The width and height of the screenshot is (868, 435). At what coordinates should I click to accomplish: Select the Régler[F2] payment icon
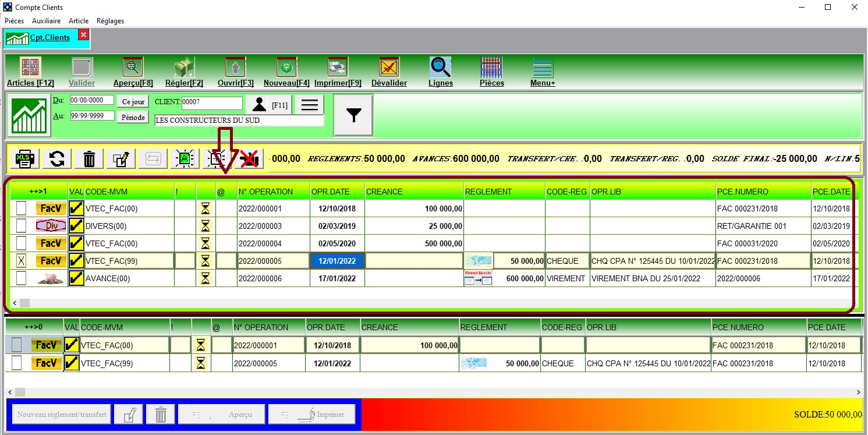[183, 71]
